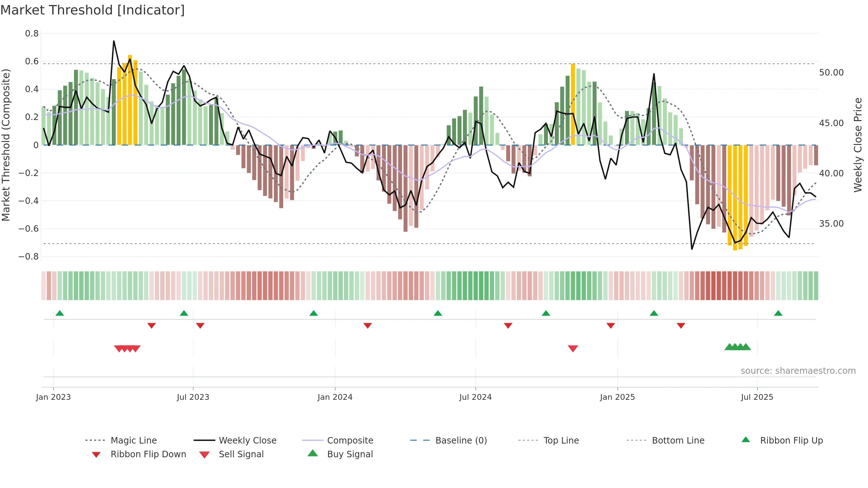This screenshot has width=868, height=488.
Task: Click the Ribbon Flip Up legend triangle icon
Action: (x=746, y=440)
